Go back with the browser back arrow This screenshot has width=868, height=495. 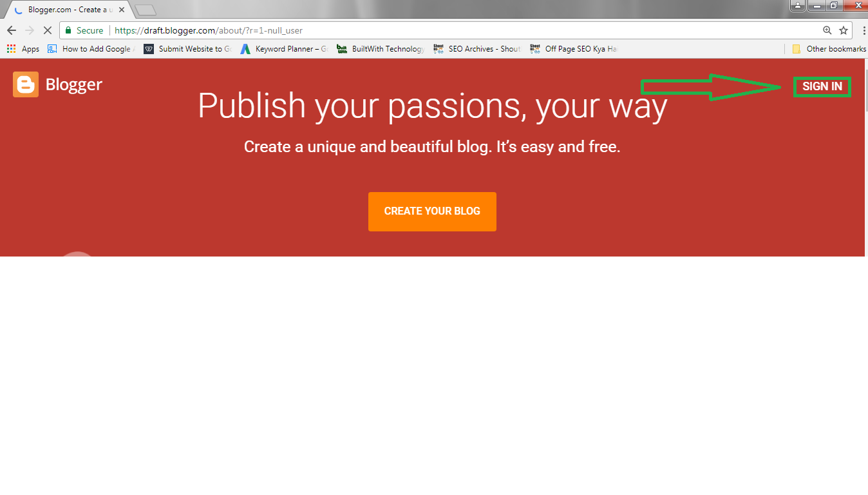click(x=11, y=30)
